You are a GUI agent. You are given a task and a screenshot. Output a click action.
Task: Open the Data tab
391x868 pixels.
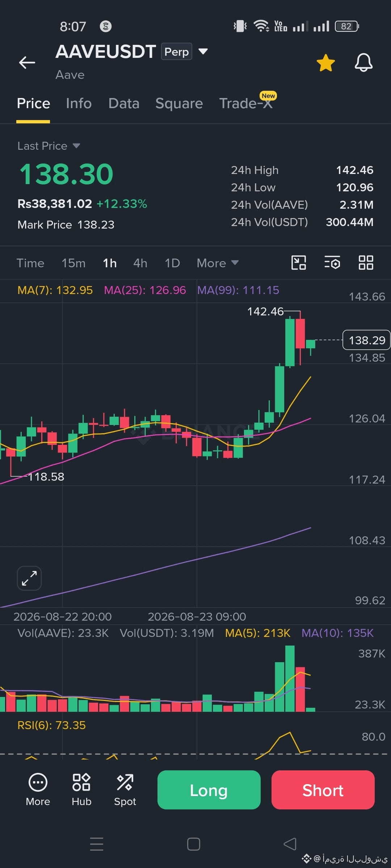(x=124, y=103)
